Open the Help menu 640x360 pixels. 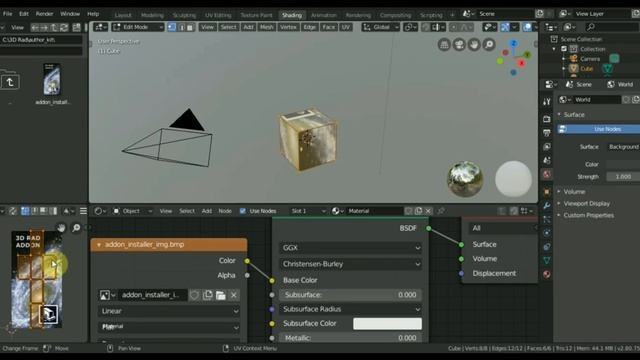[93, 14]
